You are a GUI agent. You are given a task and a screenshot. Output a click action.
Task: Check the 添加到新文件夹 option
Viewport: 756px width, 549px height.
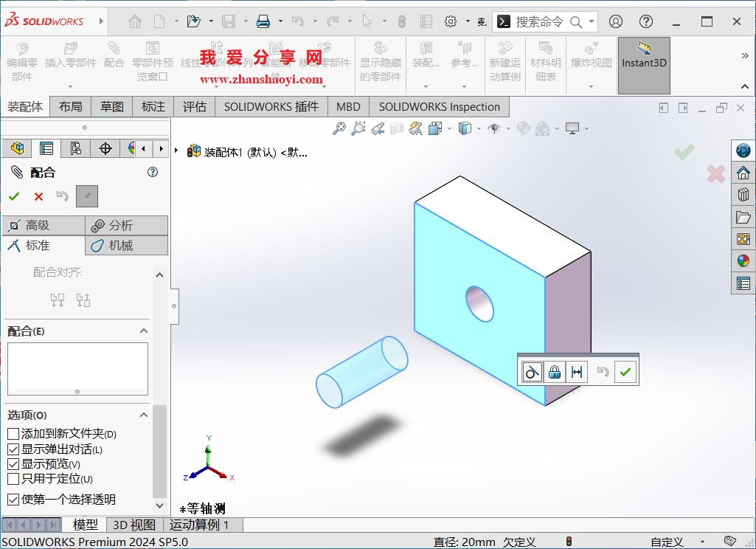[x=13, y=434]
